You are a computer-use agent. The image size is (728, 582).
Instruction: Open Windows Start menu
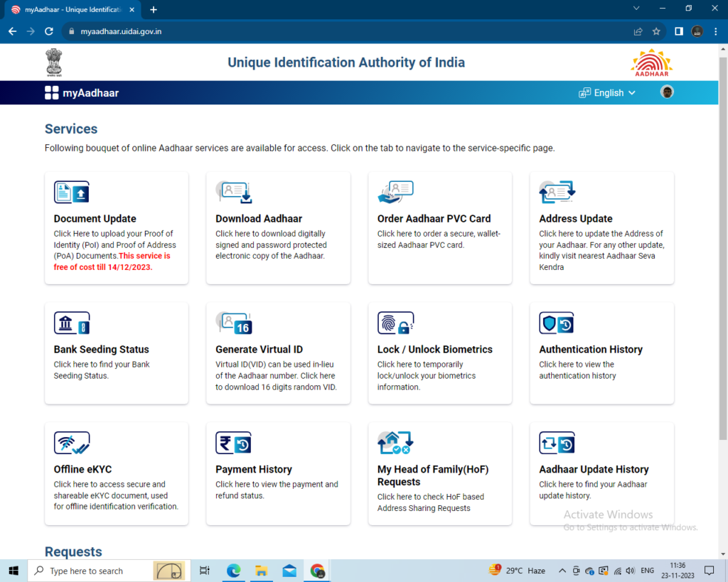(14, 571)
